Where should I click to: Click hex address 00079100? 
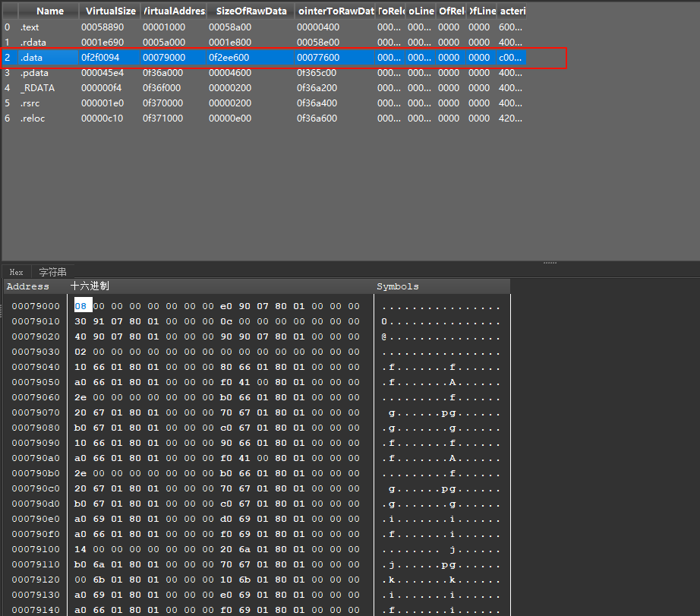(x=36, y=549)
